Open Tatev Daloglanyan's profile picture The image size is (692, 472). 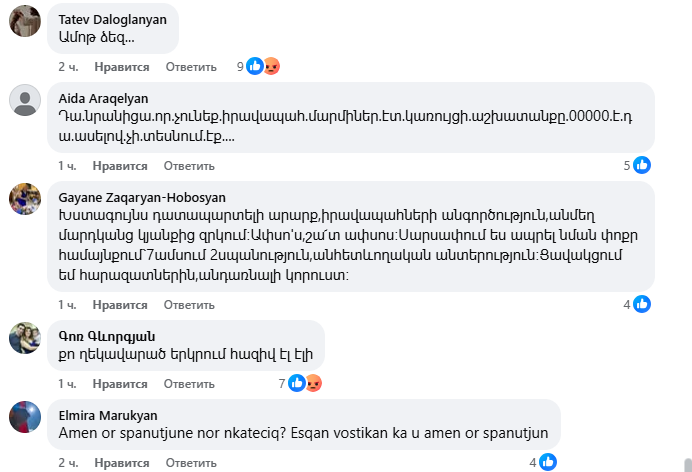25,21
